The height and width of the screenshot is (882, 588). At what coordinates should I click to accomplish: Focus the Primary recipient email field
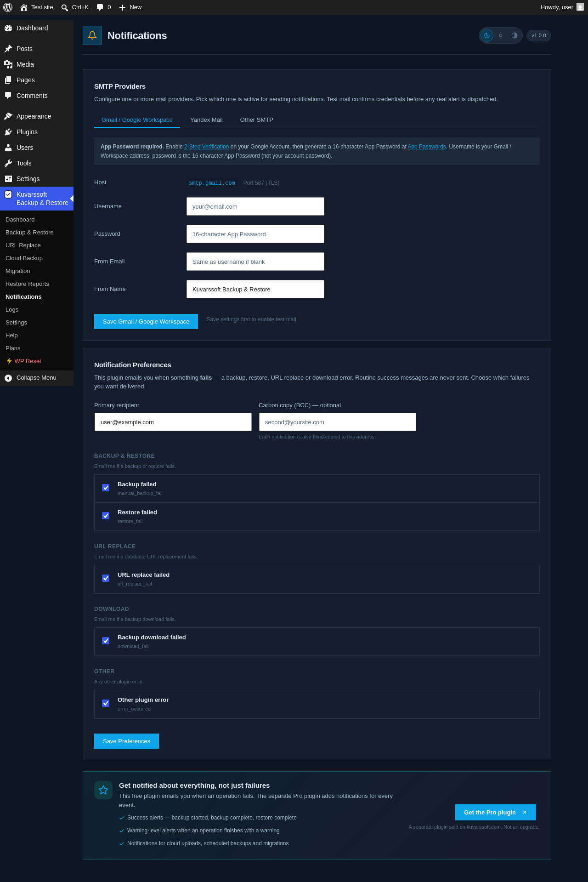(x=173, y=422)
